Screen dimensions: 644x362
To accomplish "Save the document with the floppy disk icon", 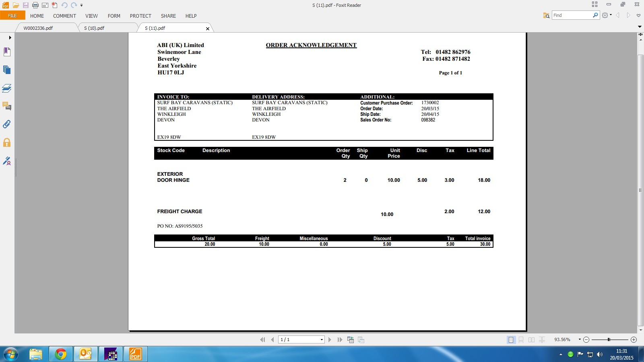I will pyautogui.click(x=25, y=5).
